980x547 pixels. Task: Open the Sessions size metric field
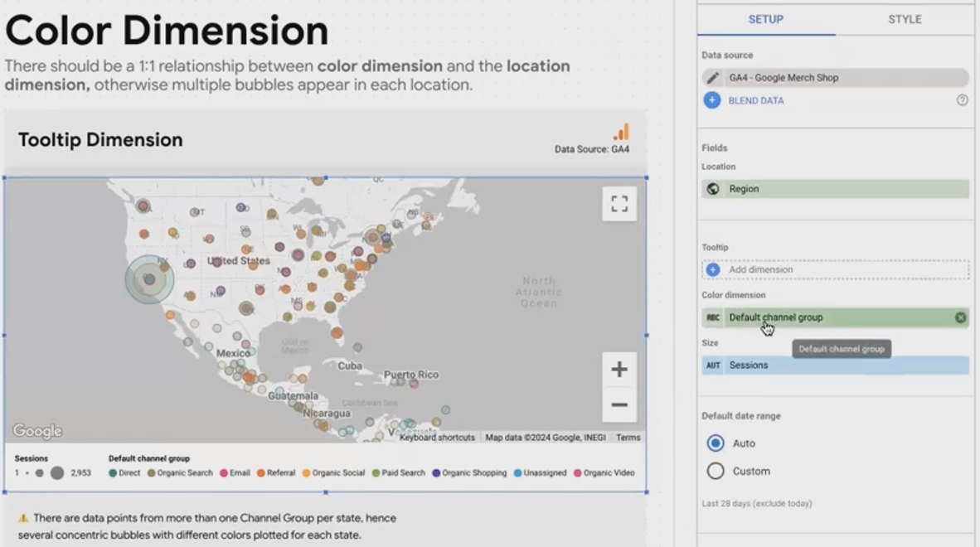835,365
